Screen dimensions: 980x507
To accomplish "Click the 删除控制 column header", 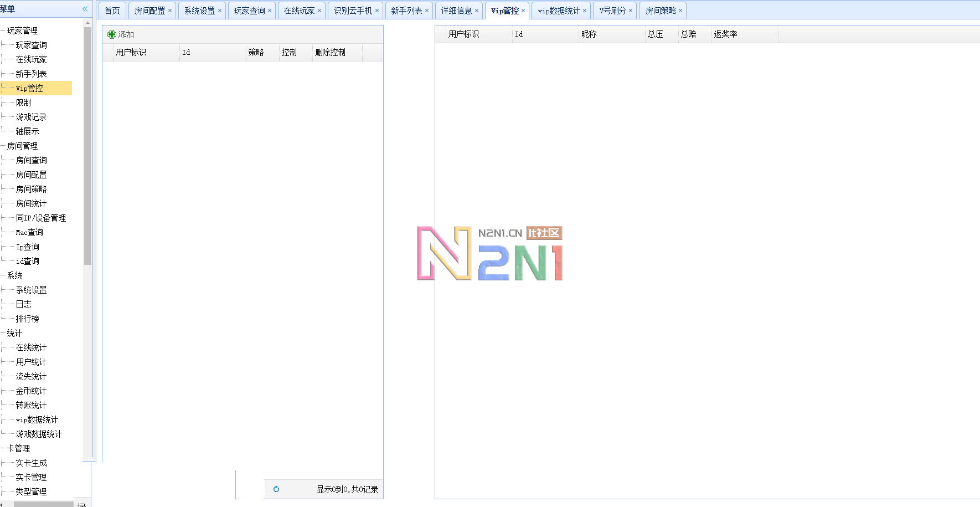I will click(x=330, y=52).
